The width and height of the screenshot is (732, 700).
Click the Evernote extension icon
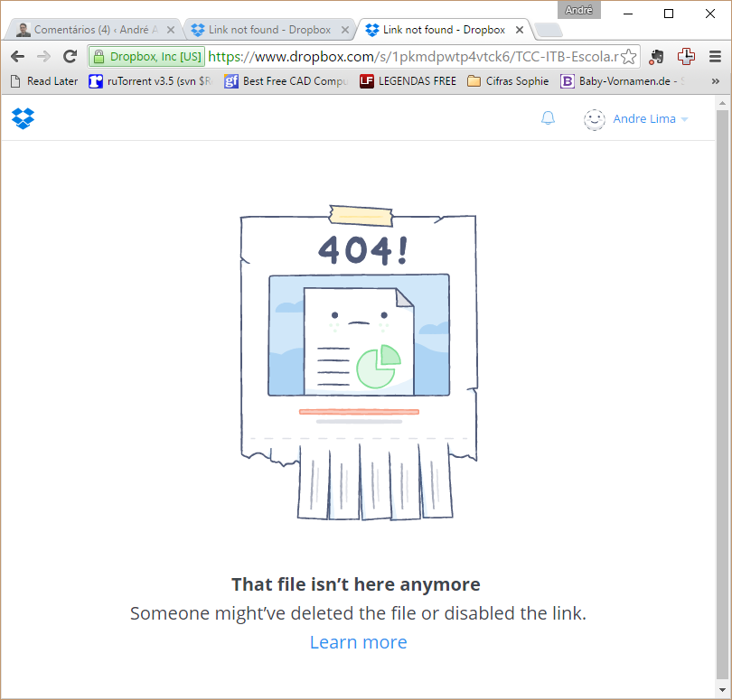657,57
